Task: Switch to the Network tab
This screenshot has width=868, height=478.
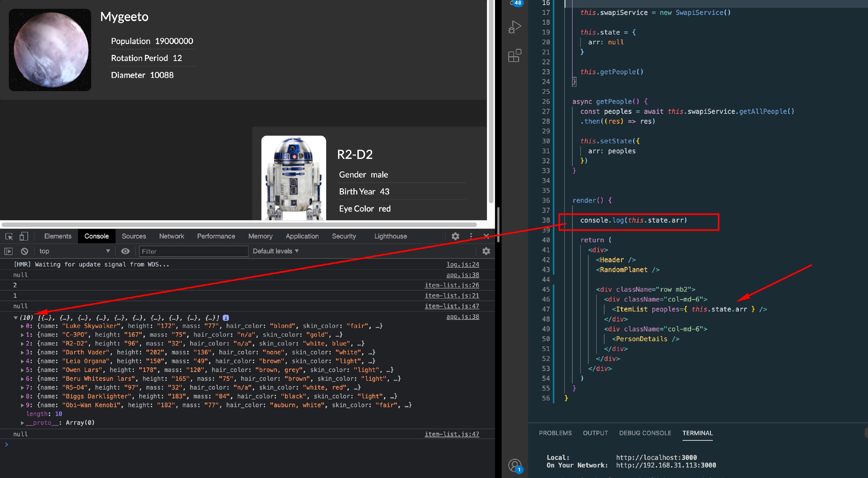Action: (172, 236)
